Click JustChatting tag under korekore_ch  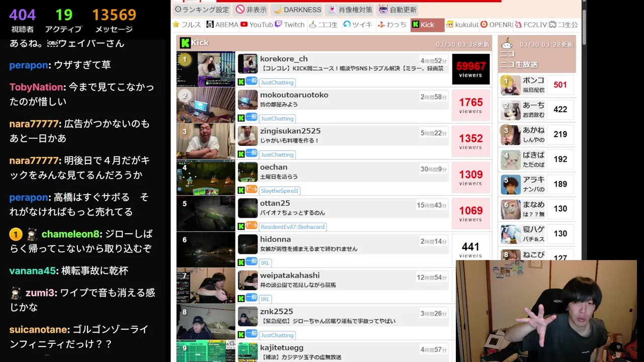tap(277, 82)
